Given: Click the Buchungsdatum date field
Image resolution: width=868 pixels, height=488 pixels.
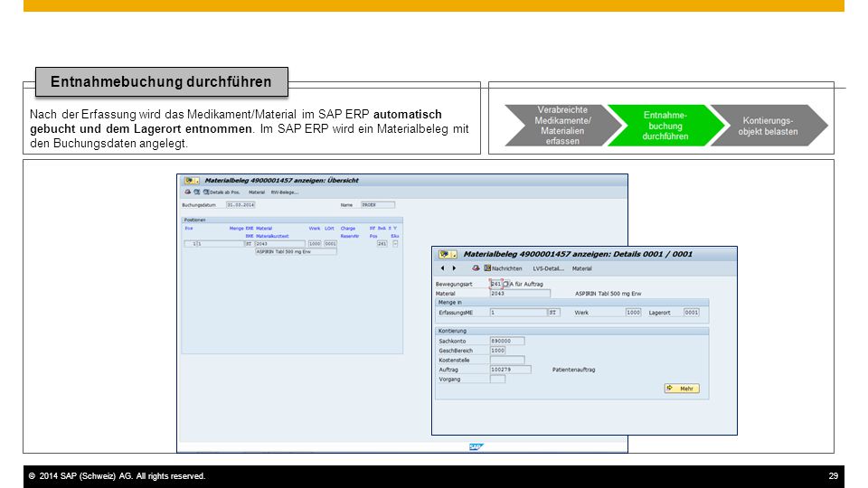Looking at the screenshot, I should pyautogui.click(x=241, y=205).
